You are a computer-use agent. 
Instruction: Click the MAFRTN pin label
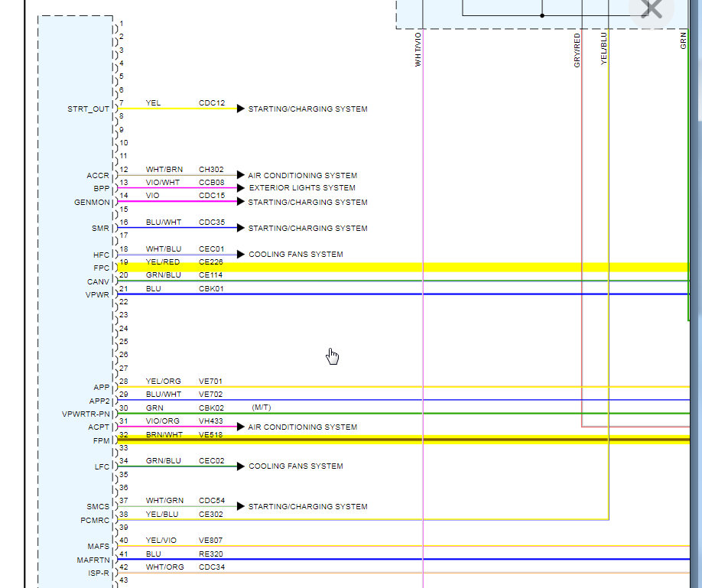pos(93,560)
